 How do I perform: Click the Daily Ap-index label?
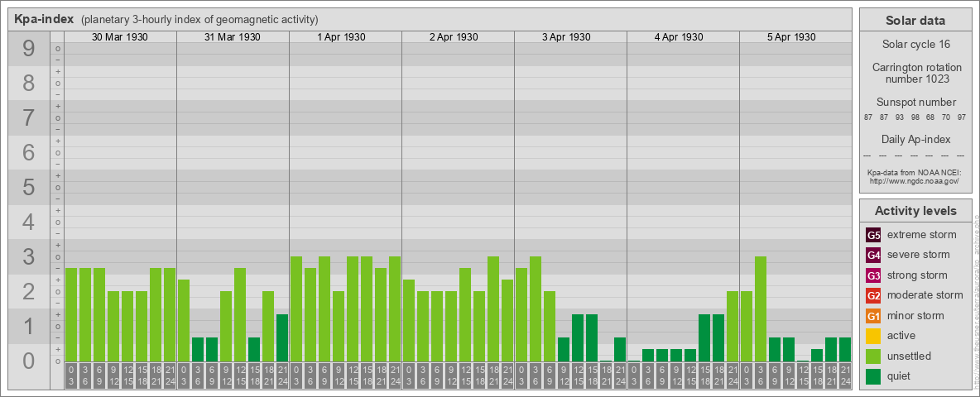click(915, 139)
